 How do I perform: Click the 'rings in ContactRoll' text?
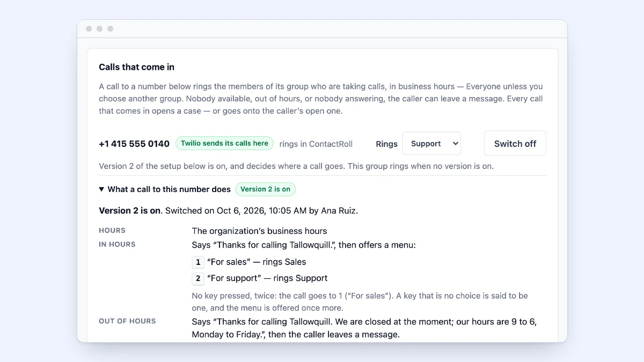(x=316, y=144)
